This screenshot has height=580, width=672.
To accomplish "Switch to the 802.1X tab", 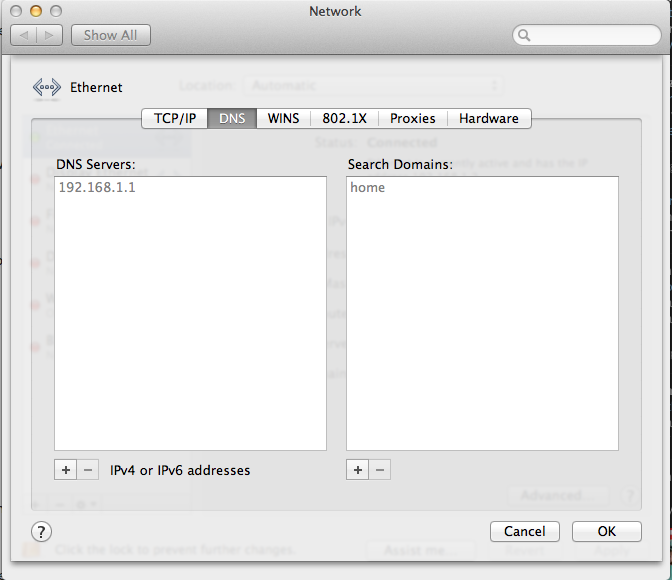I will pyautogui.click(x=345, y=118).
